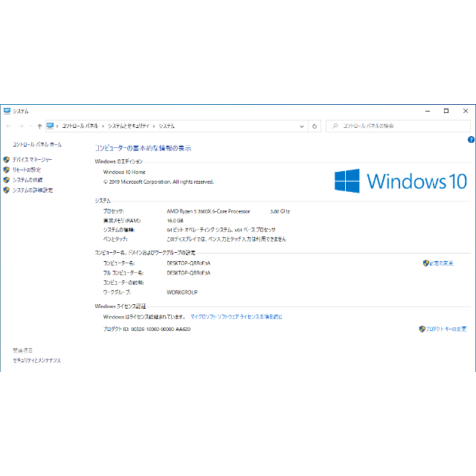The image size is (476, 476).
Task: Click プロダクト キーの変更 link
Action: click(x=446, y=329)
